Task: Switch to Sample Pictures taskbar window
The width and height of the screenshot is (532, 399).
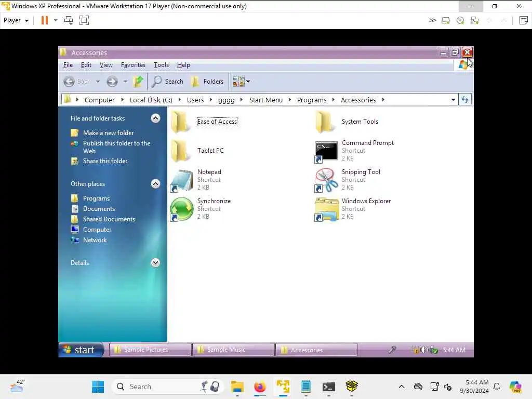Action: pyautogui.click(x=150, y=350)
